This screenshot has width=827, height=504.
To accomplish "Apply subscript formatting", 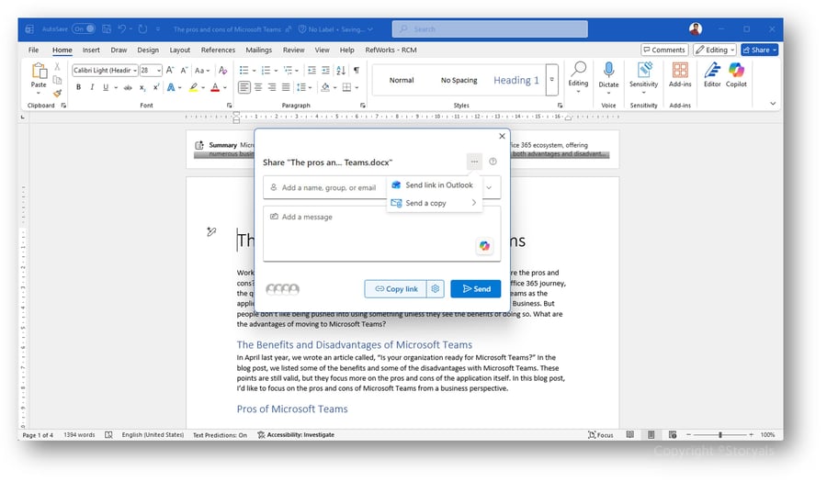I will (142, 87).
